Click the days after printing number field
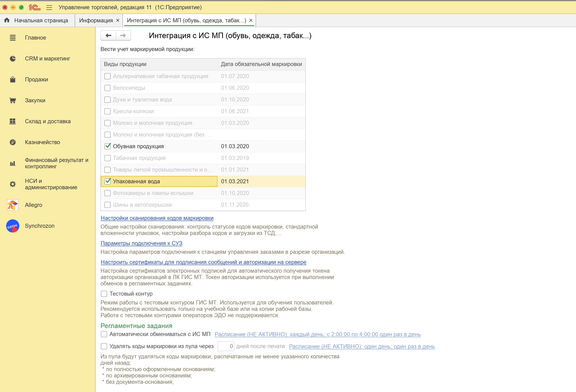The width and height of the screenshot is (576, 392). [x=226, y=346]
